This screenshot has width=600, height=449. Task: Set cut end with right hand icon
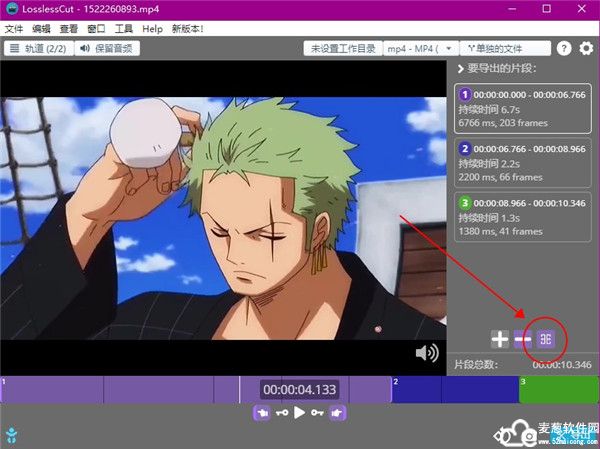click(x=337, y=413)
